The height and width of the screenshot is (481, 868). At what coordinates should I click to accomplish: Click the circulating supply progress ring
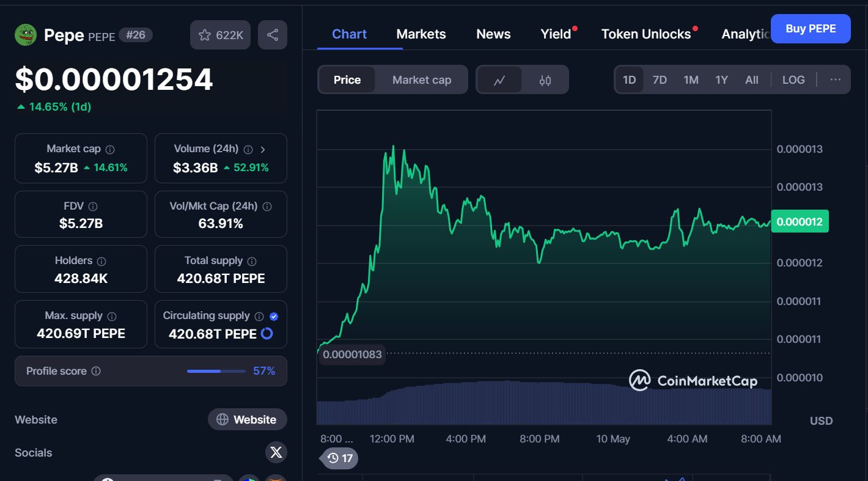pyautogui.click(x=267, y=334)
